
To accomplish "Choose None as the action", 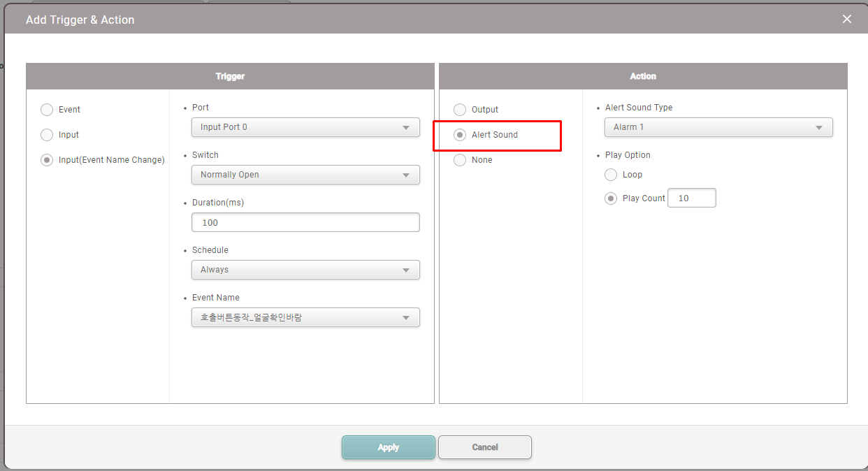I will point(460,160).
